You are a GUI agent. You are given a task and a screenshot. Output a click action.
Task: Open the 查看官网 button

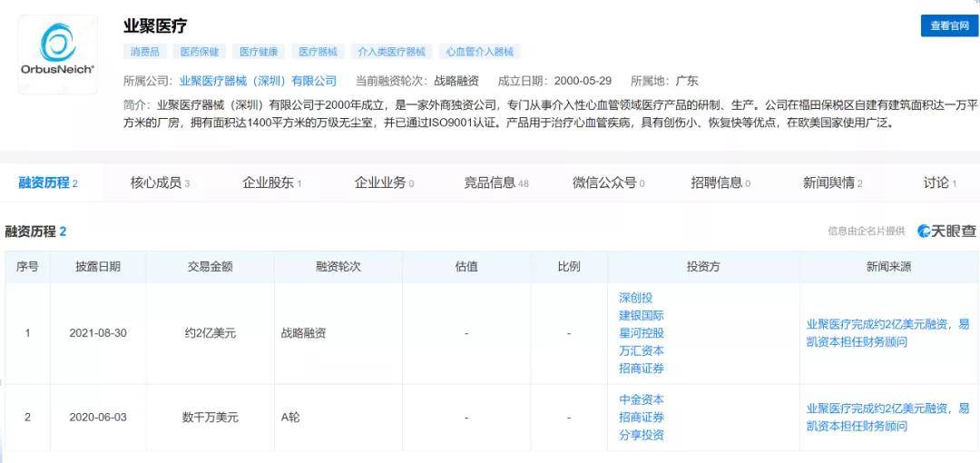949,25
